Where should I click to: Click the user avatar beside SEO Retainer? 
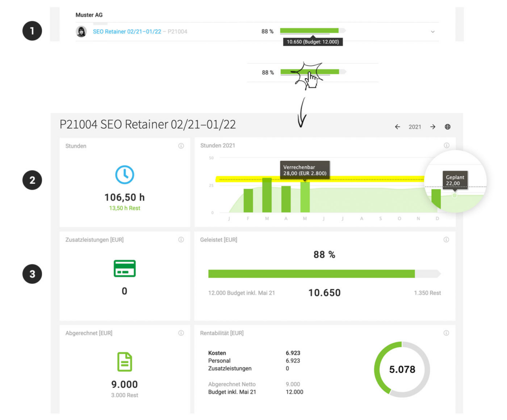tap(81, 32)
